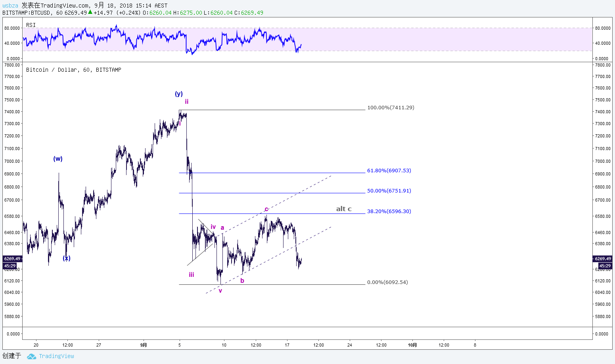Select the 61.80%(6907.53) Fibonacci label
Viewport: 615px width, 364px height.
click(389, 170)
